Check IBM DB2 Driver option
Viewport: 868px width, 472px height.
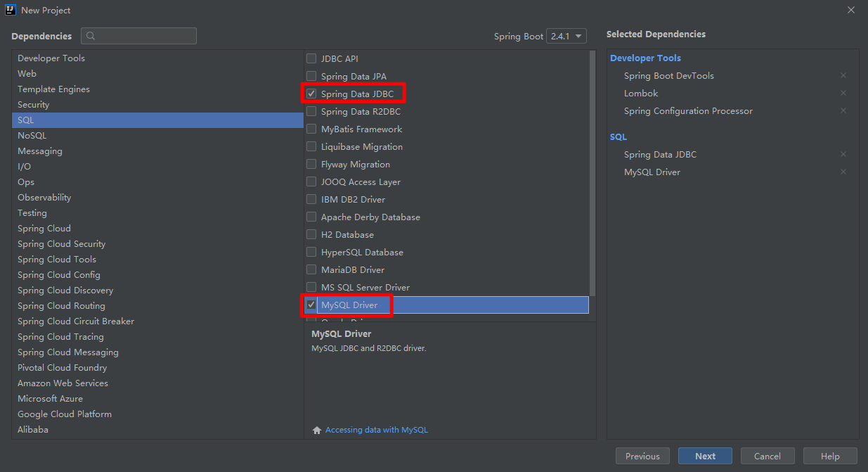pos(311,199)
